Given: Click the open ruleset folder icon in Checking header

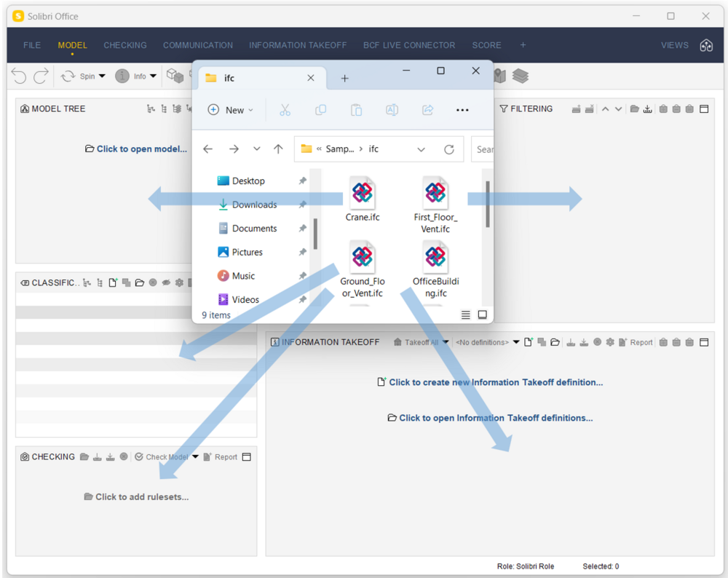Looking at the screenshot, I should pos(84,457).
